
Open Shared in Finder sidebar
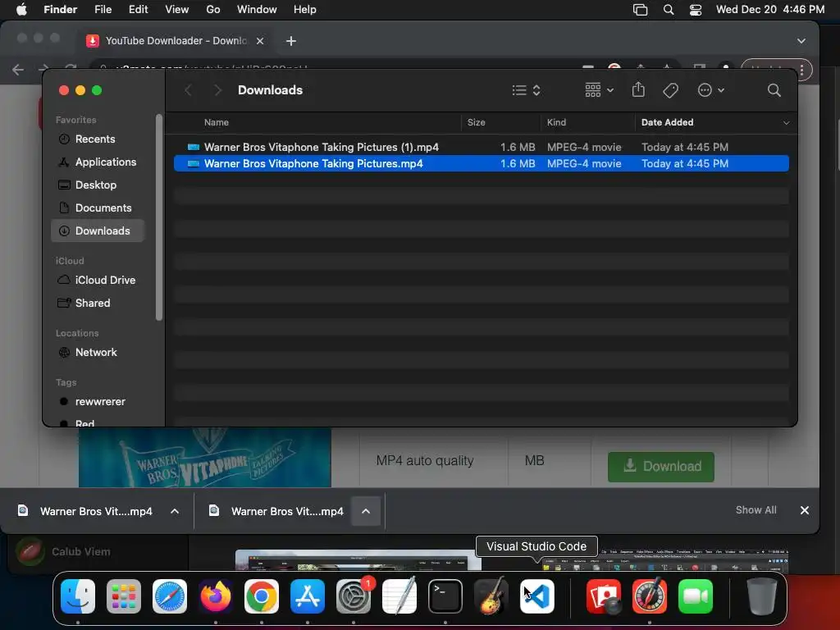coord(98,304)
